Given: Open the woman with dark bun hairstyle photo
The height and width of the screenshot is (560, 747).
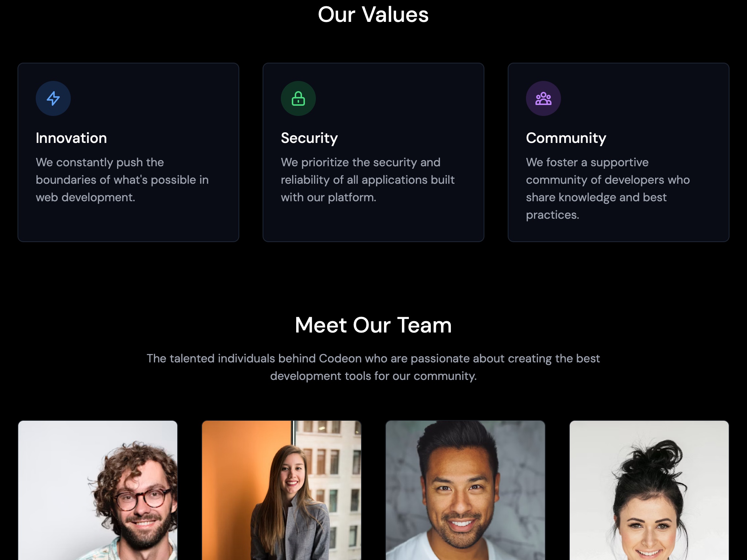Looking at the screenshot, I should tap(649, 490).
